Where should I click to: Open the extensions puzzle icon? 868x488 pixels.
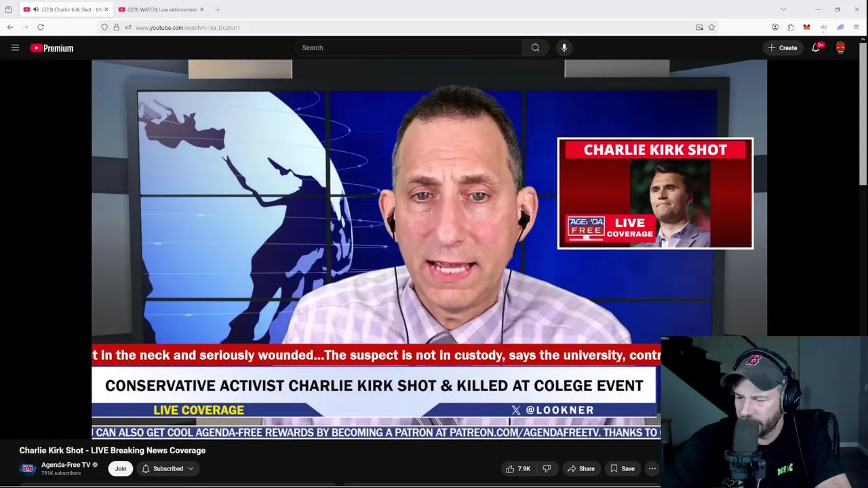point(791,27)
